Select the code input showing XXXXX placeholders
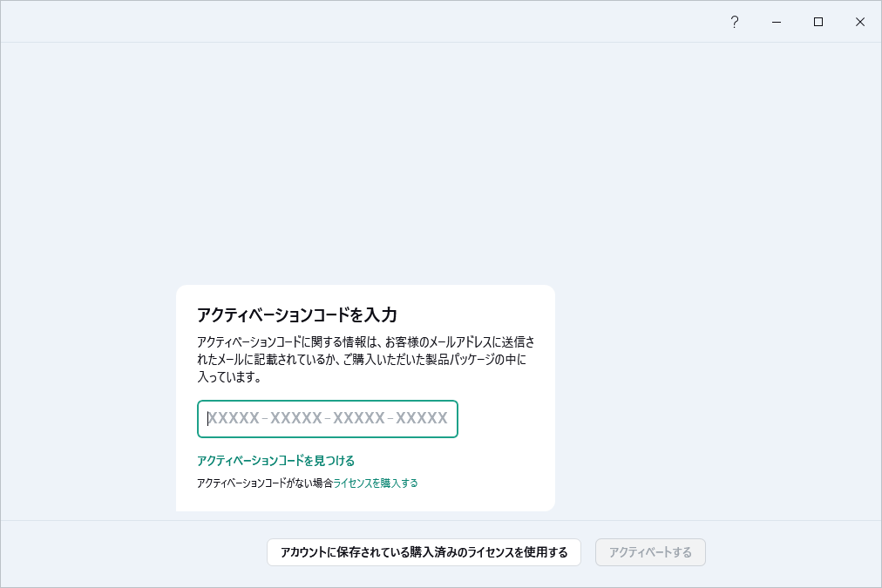Screen dimensions: 882x588 pyautogui.click(x=327, y=419)
